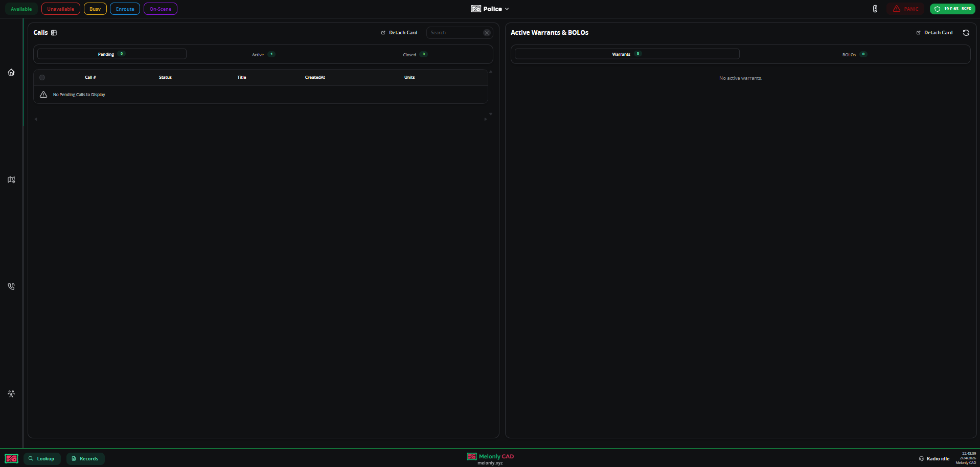Set status to Unavailable
Viewport: 980px width, 467px height.
pyautogui.click(x=61, y=9)
